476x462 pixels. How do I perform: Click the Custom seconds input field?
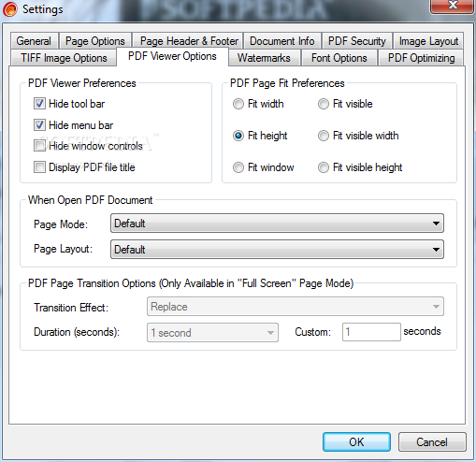[x=371, y=332]
